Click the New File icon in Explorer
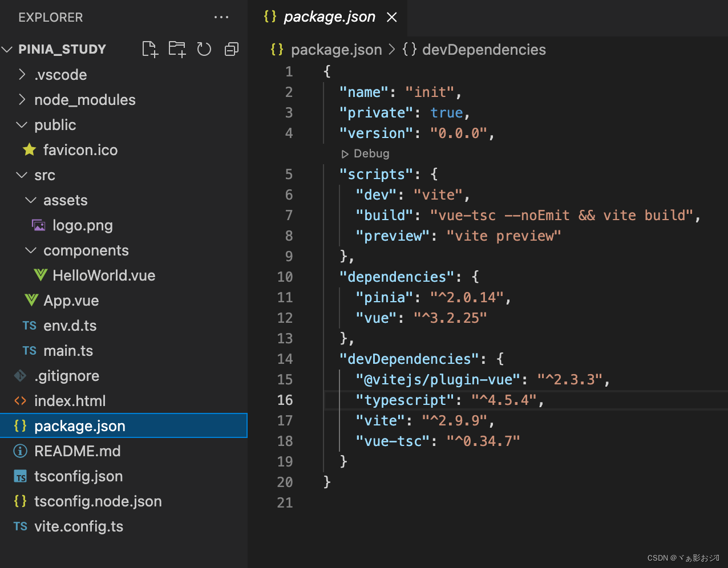The width and height of the screenshot is (728, 568). (149, 49)
